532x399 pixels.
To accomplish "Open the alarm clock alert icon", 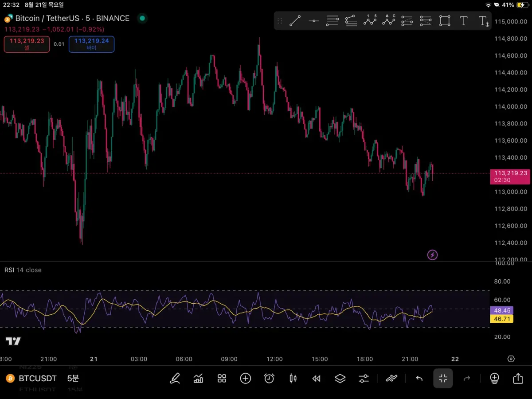I will pos(269,379).
